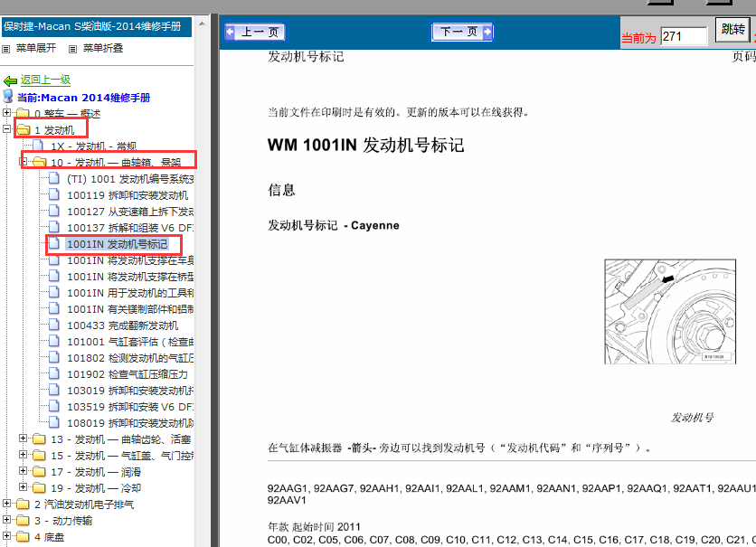Click the page icon beside 108019
Image resolution: width=756 pixels, height=547 pixels.
[54, 422]
